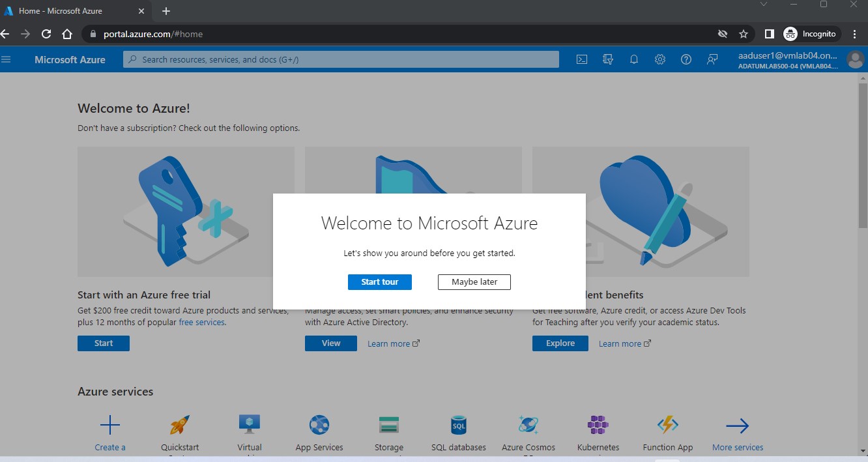Screen dimensions: 868x462
Task: Open the Help question mark menu
Action: click(x=686, y=59)
